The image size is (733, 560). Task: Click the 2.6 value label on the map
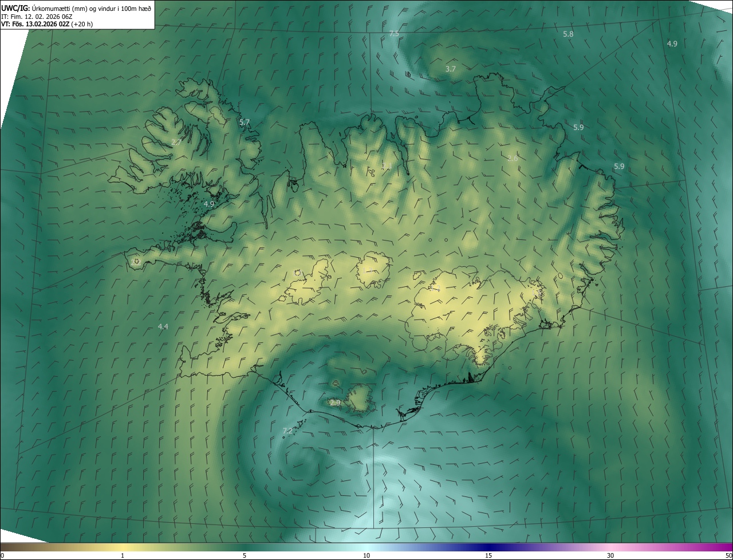[x=513, y=158]
